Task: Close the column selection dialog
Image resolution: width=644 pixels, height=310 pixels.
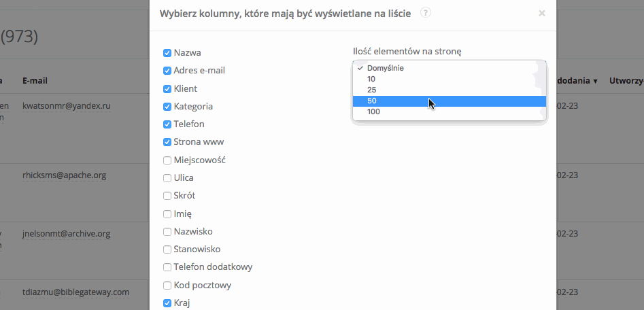Action: coord(542,13)
